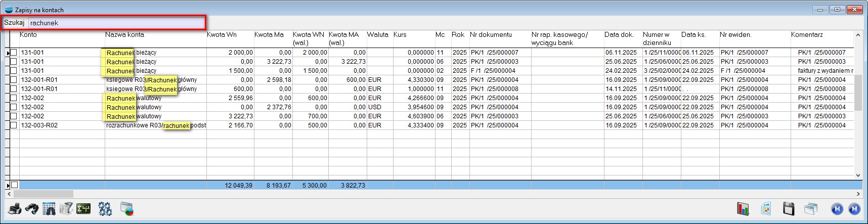
Task: Tick checkbox for the 132-003-R02 row
Action: (x=14, y=125)
